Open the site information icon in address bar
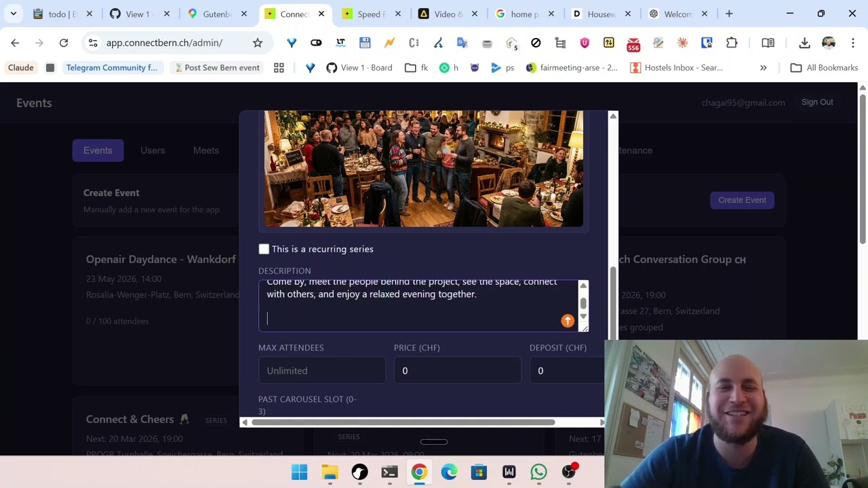 92,43
